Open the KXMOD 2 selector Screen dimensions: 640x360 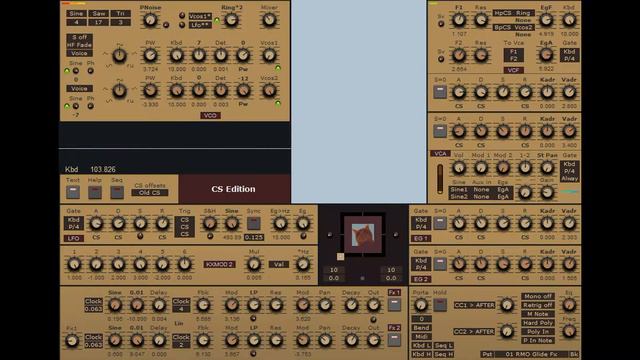coord(220,264)
